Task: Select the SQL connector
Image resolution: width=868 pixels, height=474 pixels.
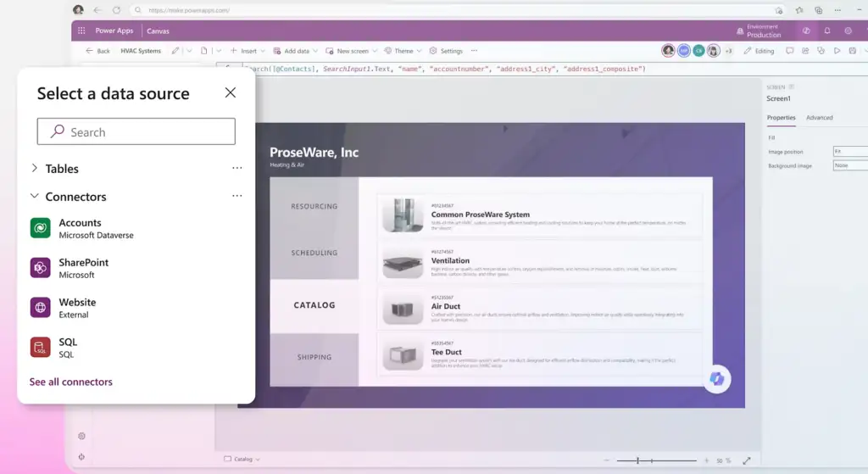Action: pos(53,348)
